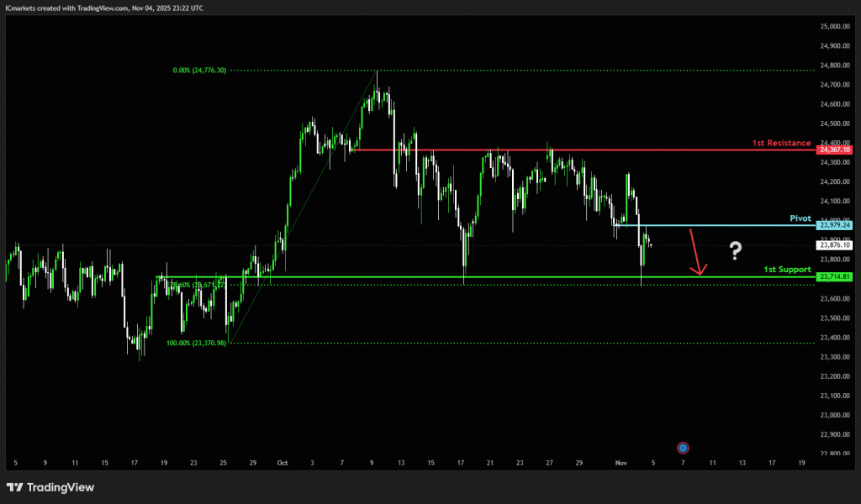Image resolution: width=861 pixels, height=504 pixels.
Task: Click the Nov label on the time axis
Action: tap(621, 463)
